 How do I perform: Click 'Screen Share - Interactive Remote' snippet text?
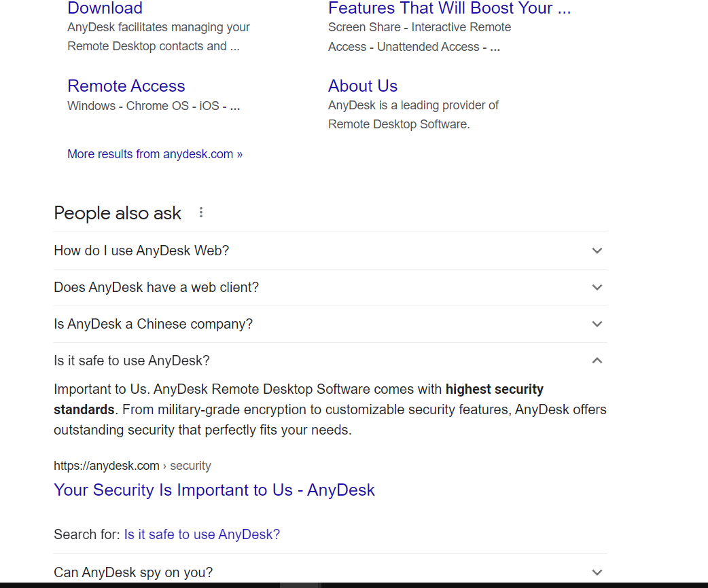(x=419, y=27)
